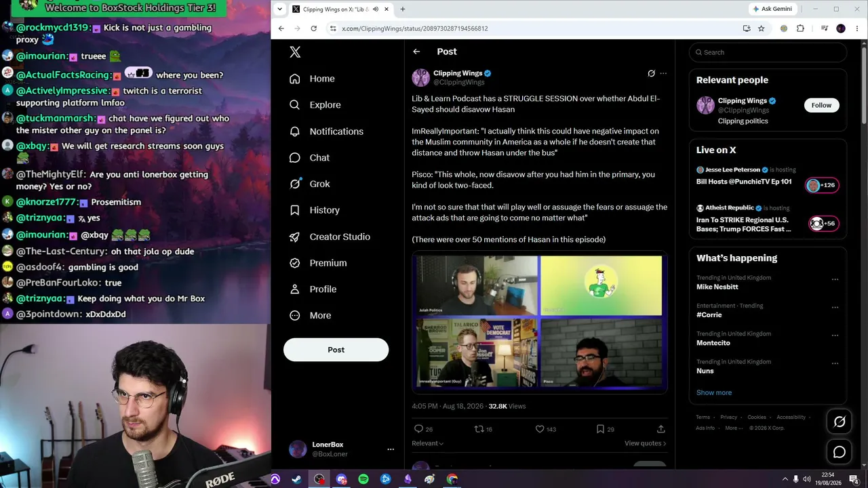Open options for Montecito trend
This screenshot has height=488, width=868.
[835, 335]
